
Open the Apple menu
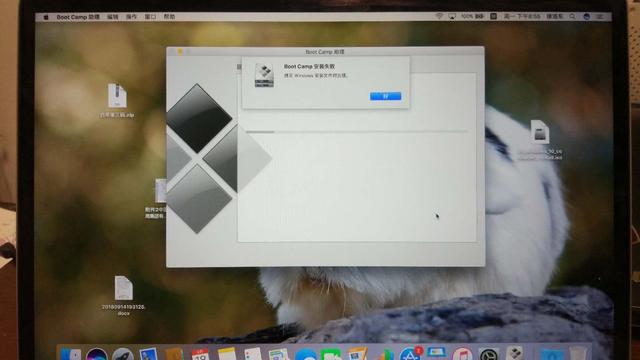tap(46, 17)
